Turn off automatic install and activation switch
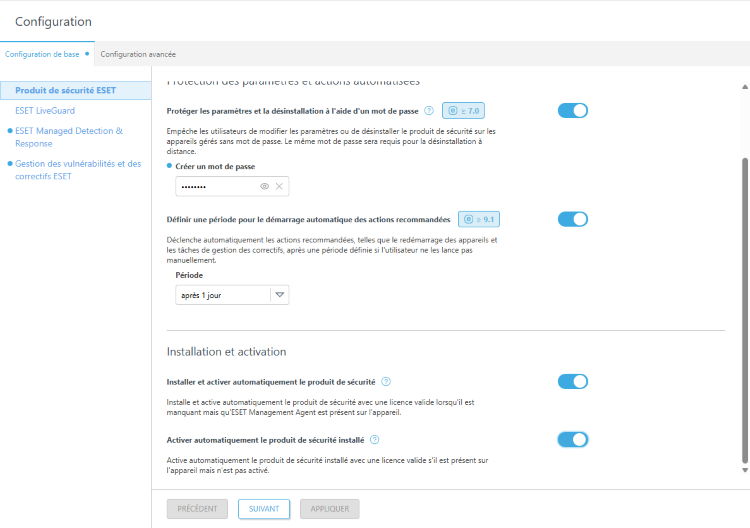 coord(572,381)
